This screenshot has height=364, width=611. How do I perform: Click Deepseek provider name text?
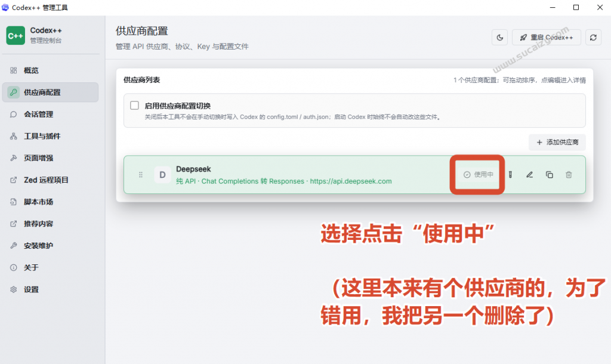[x=193, y=169]
